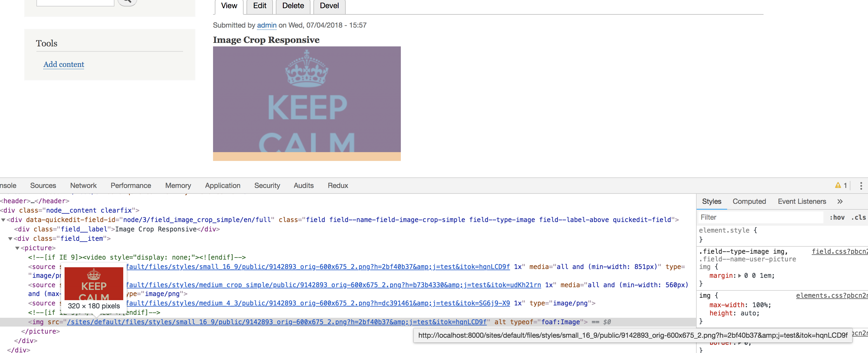This screenshot has width=868, height=353.
Task: Open the DevTools warnings indicator
Action: pyautogui.click(x=841, y=185)
